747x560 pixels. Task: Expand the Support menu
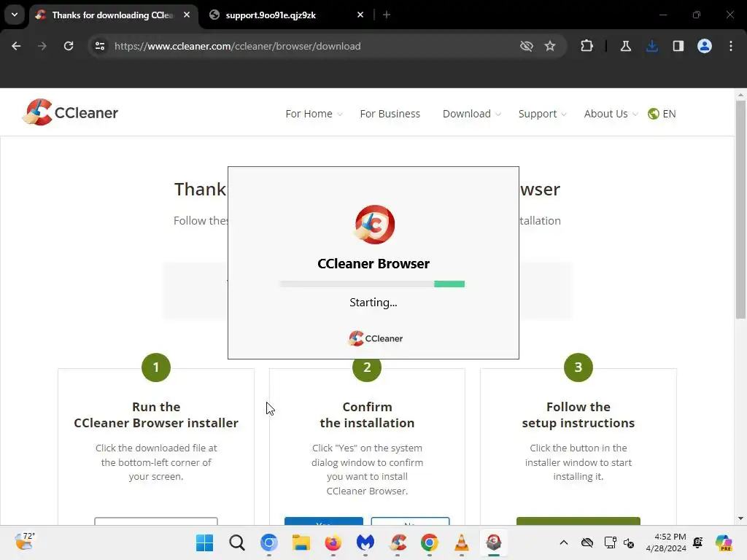coord(542,114)
